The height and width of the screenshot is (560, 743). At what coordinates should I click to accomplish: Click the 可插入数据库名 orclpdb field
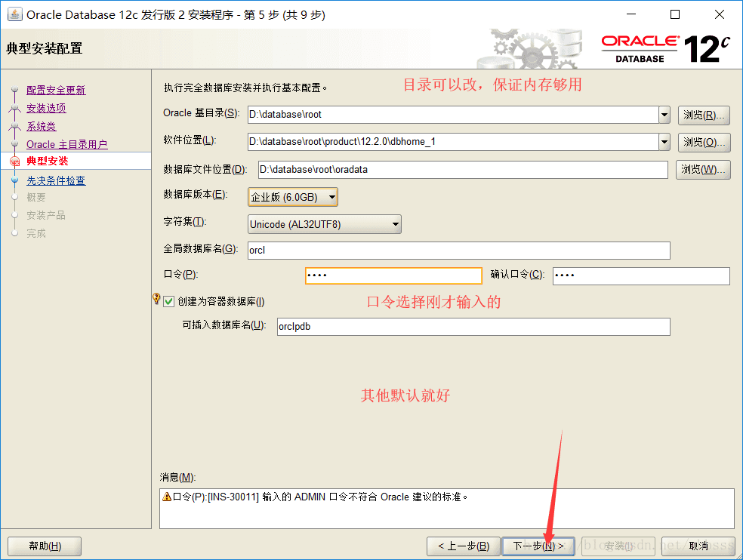point(473,327)
